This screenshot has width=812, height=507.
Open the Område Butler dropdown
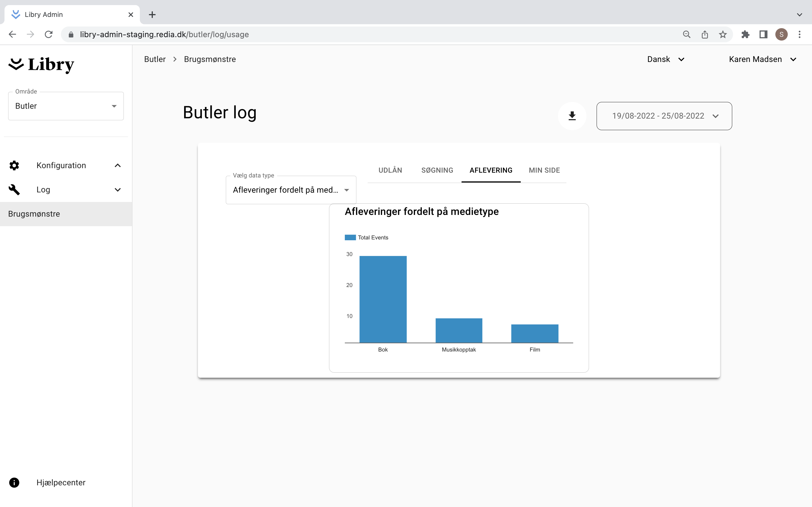coord(66,106)
